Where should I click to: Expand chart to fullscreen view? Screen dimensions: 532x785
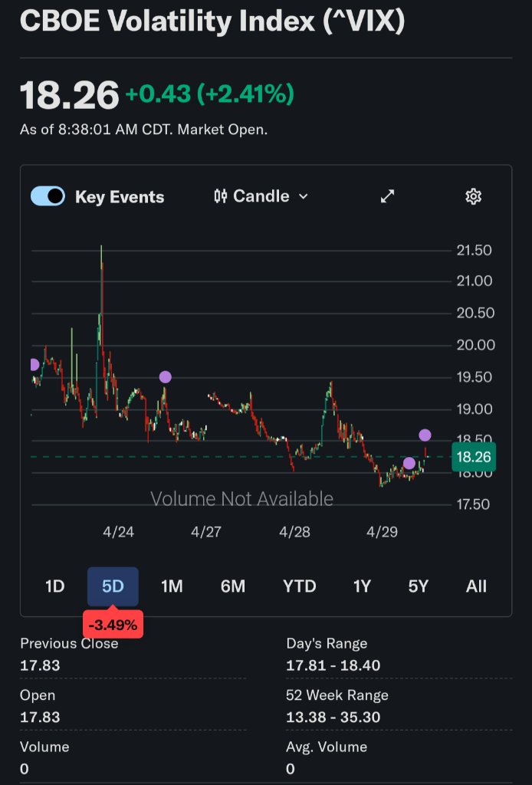pos(388,196)
